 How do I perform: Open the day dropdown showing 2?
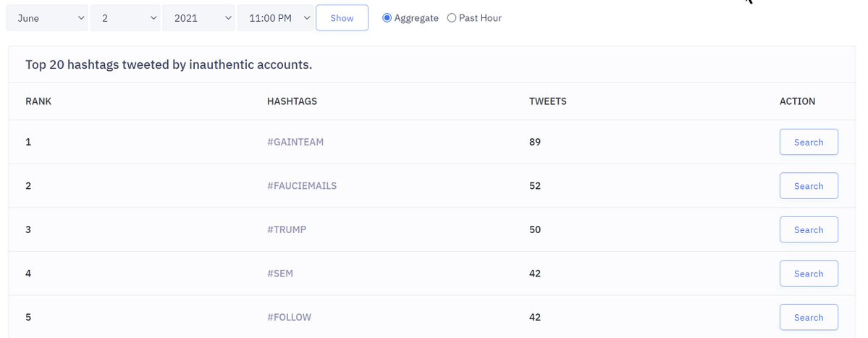126,17
